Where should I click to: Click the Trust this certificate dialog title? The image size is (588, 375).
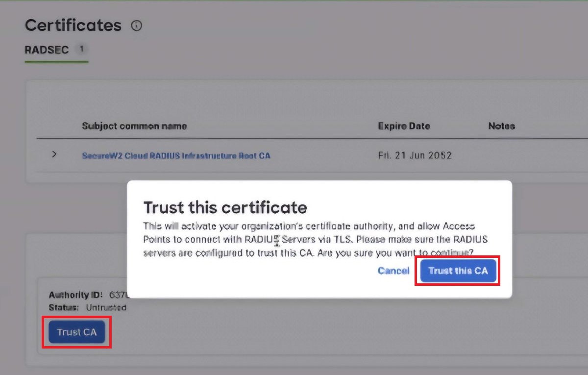(225, 207)
